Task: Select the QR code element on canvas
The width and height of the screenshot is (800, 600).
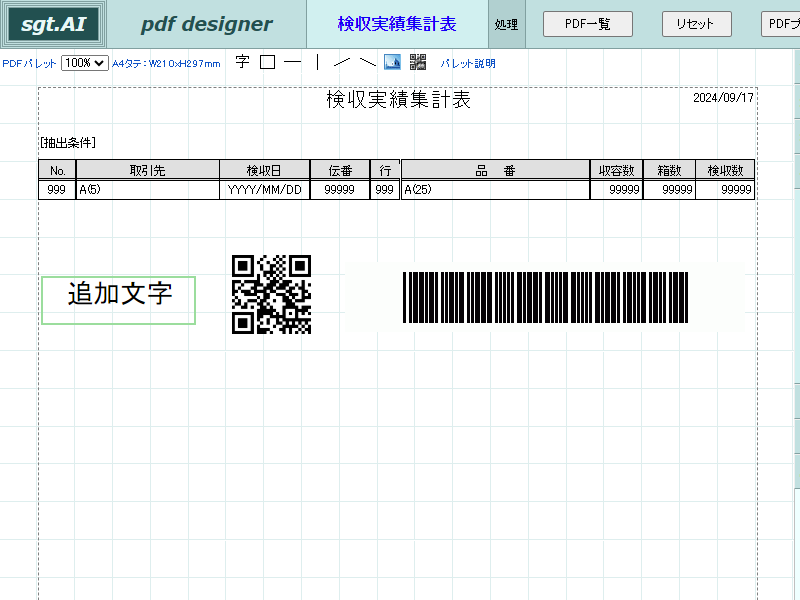Action: pos(271,294)
